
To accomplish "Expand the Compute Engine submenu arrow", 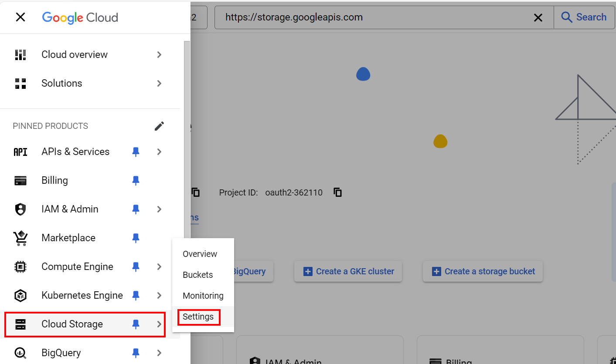I will click(159, 266).
